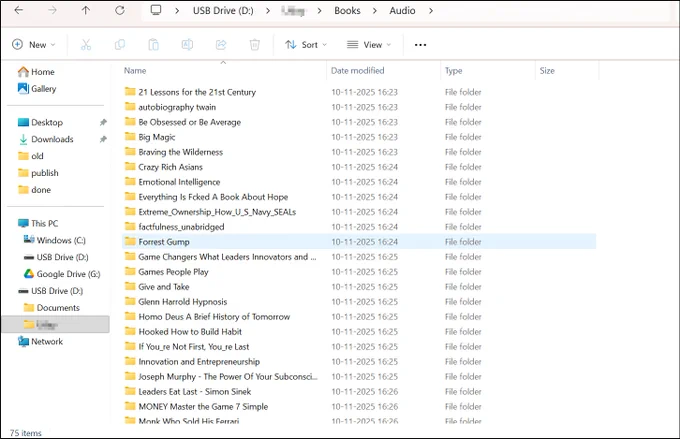Open the done folder in sidebar
This screenshot has width=680, height=439.
[x=35, y=190]
